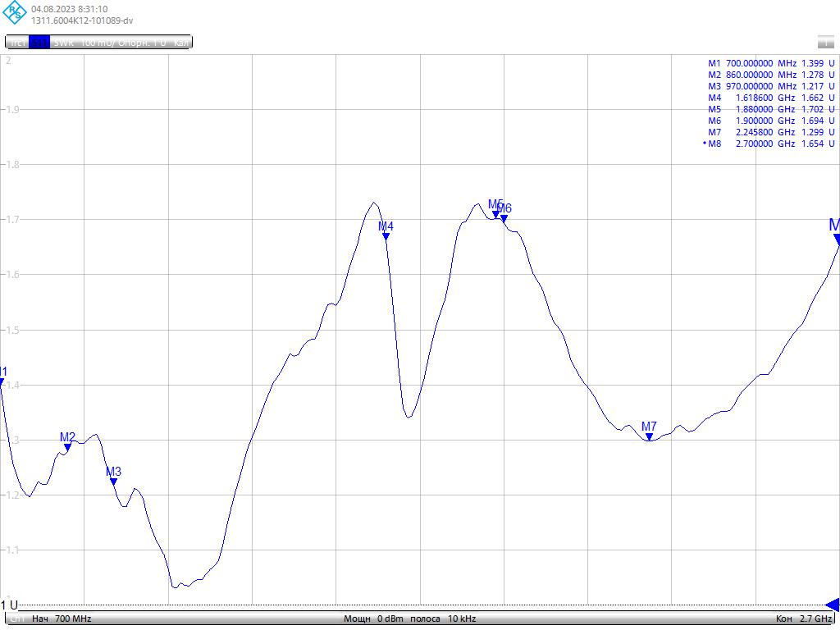Viewport: 840px width, 630px height.
Task: Click the Trc1 trace name label
Action: point(17,43)
